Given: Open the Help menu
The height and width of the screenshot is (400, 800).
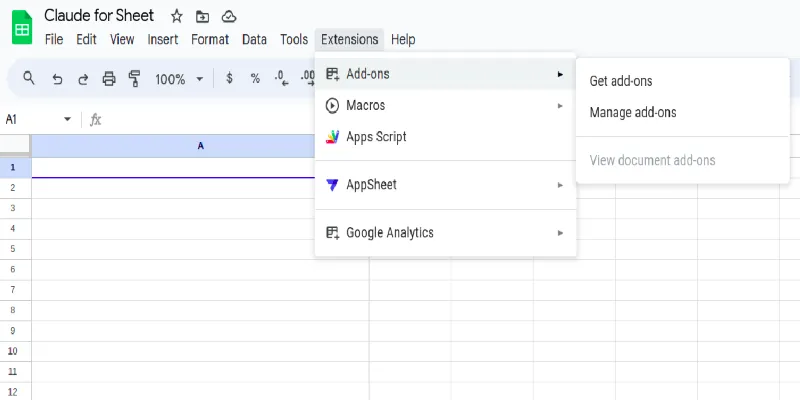Looking at the screenshot, I should pos(403,39).
